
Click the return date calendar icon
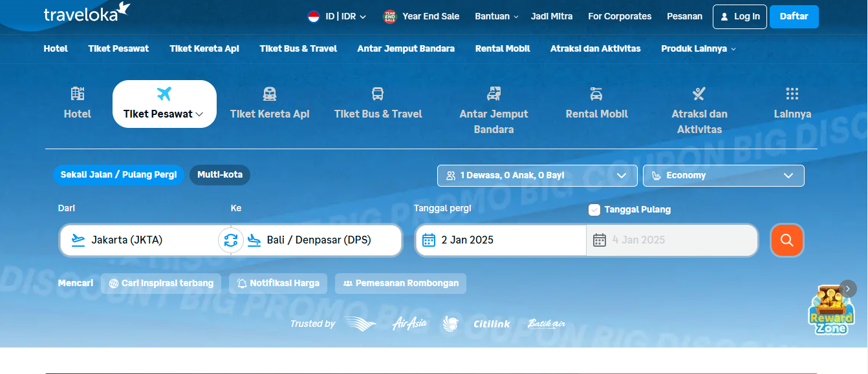600,240
